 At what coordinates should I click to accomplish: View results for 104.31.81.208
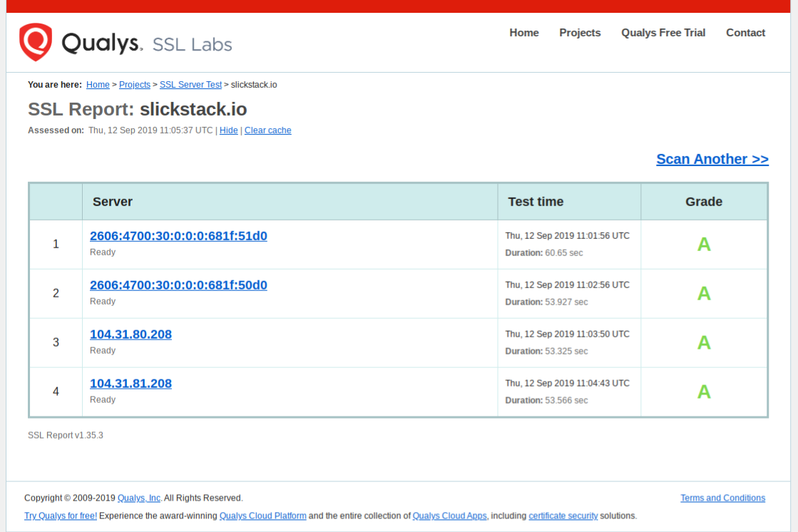pos(131,383)
